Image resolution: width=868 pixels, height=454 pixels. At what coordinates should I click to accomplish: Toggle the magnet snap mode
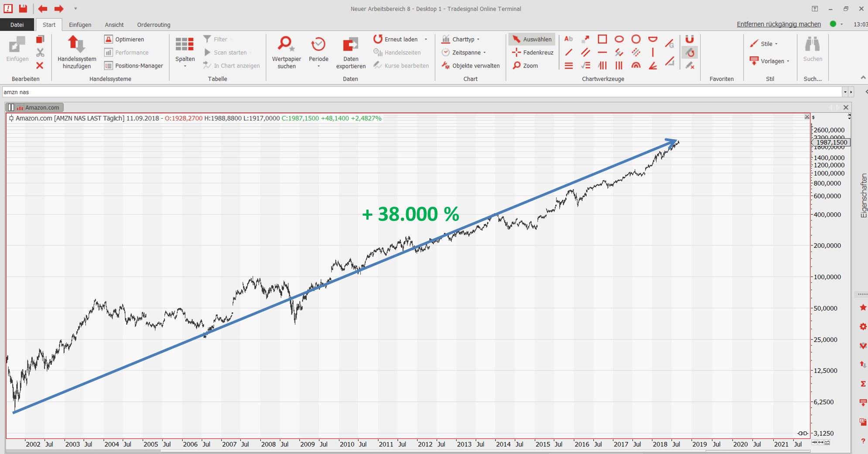pos(689,39)
